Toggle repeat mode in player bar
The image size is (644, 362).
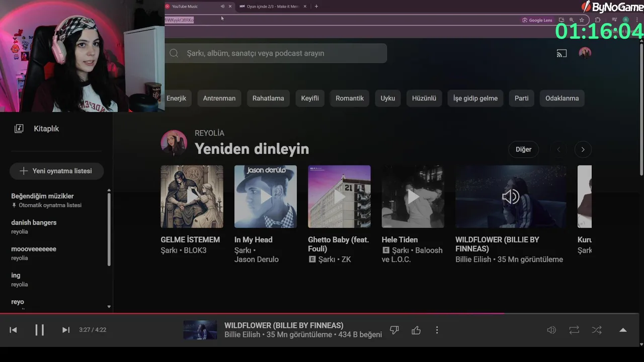click(574, 330)
